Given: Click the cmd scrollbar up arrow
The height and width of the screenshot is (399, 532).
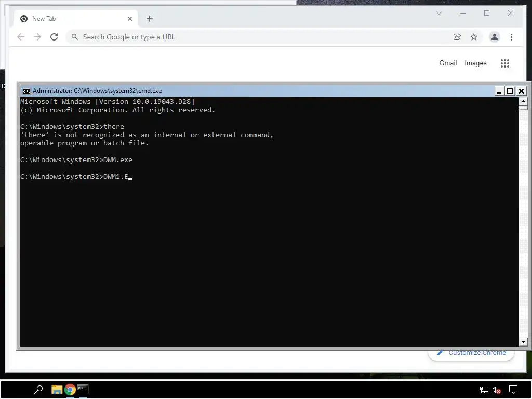Looking at the screenshot, I should coord(523,101).
